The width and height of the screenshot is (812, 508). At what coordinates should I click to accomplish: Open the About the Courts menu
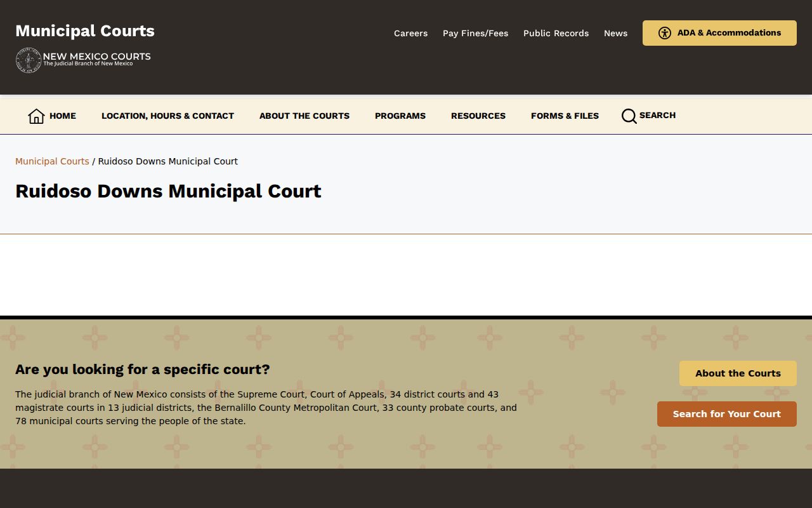coord(304,116)
